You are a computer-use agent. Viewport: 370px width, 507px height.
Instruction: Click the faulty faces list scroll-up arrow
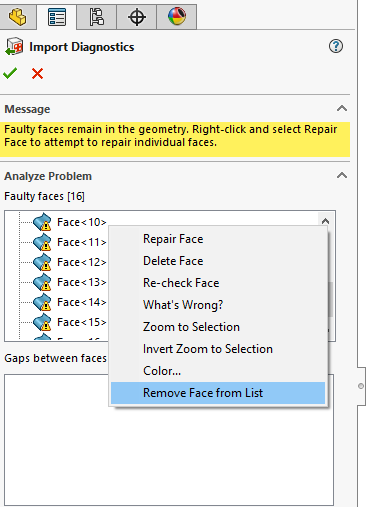pos(325,221)
